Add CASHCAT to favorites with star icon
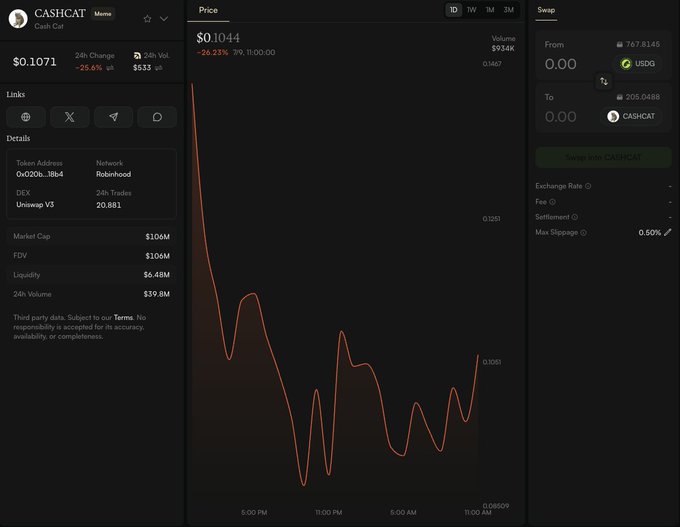Viewport: 680px width, 527px height. pyautogui.click(x=147, y=19)
